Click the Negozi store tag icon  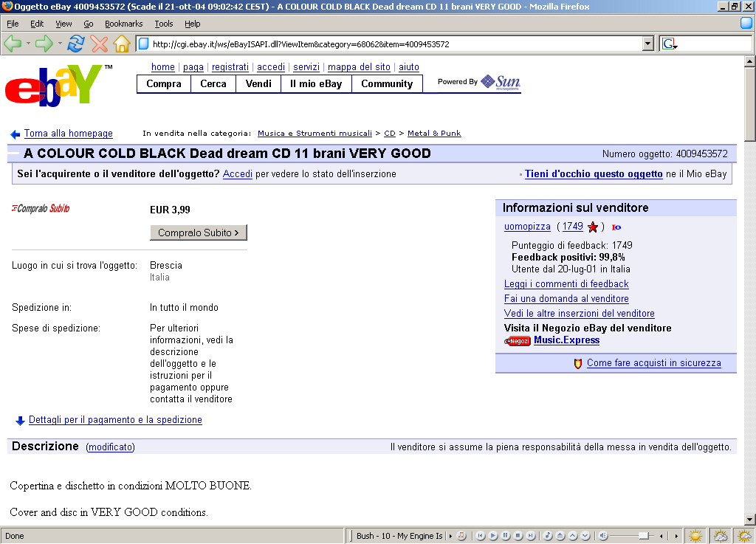tap(518, 341)
